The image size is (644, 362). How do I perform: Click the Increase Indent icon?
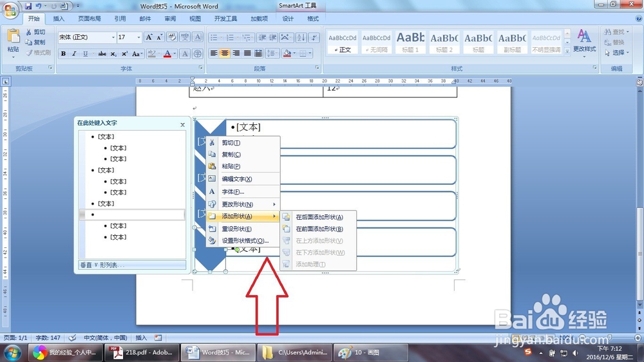click(272, 37)
